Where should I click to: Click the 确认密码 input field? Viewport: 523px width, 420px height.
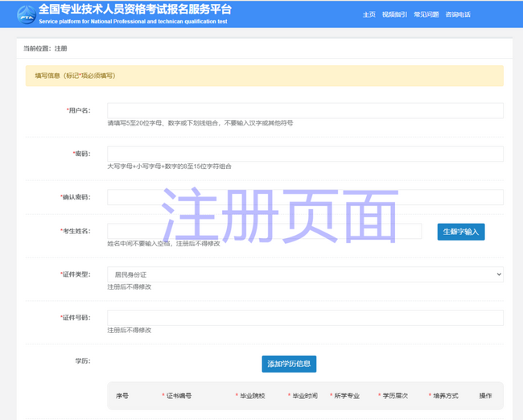(x=305, y=197)
